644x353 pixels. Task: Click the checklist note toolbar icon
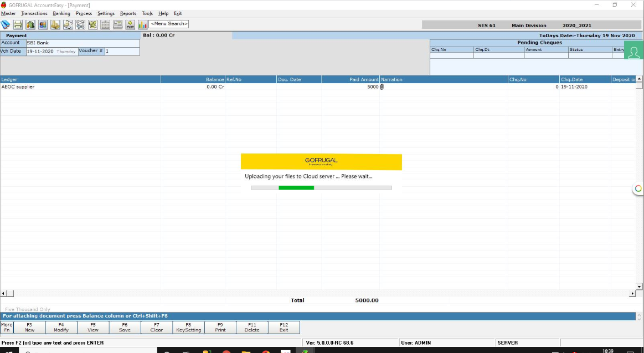tap(93, 24)
